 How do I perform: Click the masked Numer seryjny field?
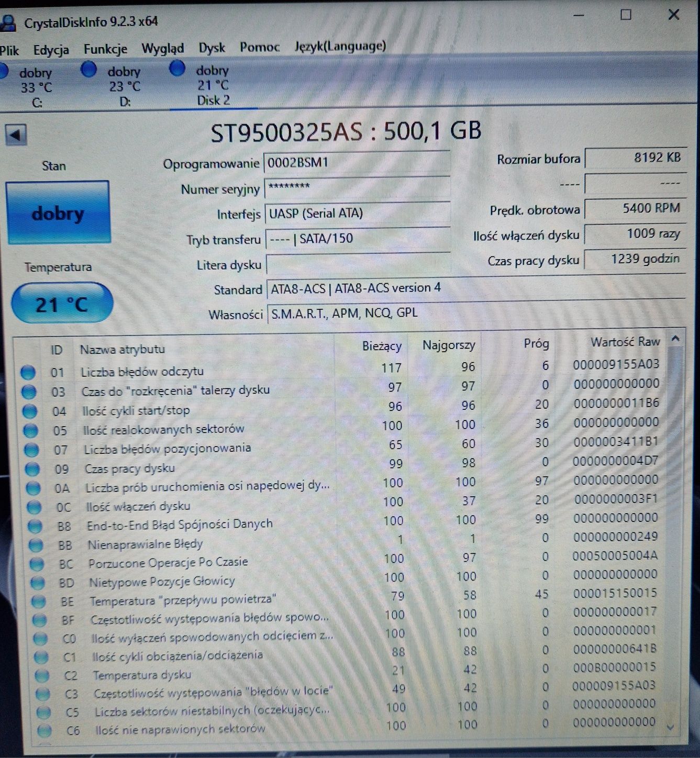357,187
